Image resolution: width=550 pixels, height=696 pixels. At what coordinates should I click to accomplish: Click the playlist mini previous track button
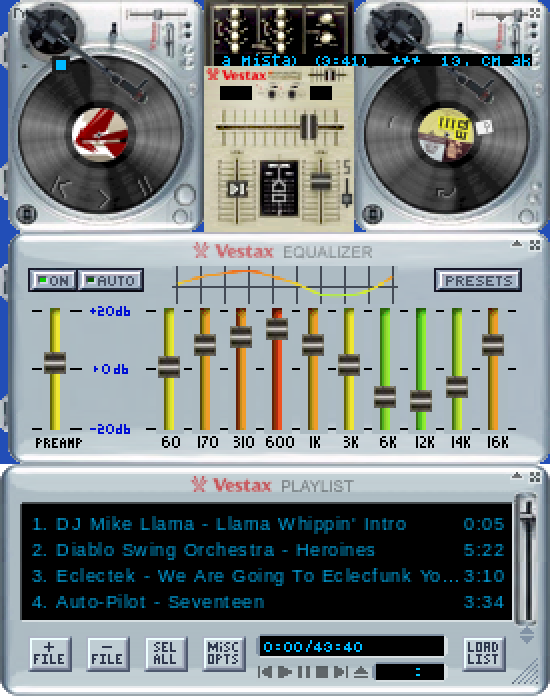click(x=265, y=672)
